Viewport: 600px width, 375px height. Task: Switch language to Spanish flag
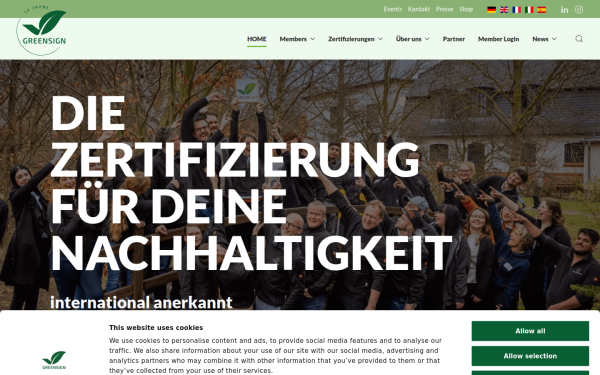tap(541, 10)
